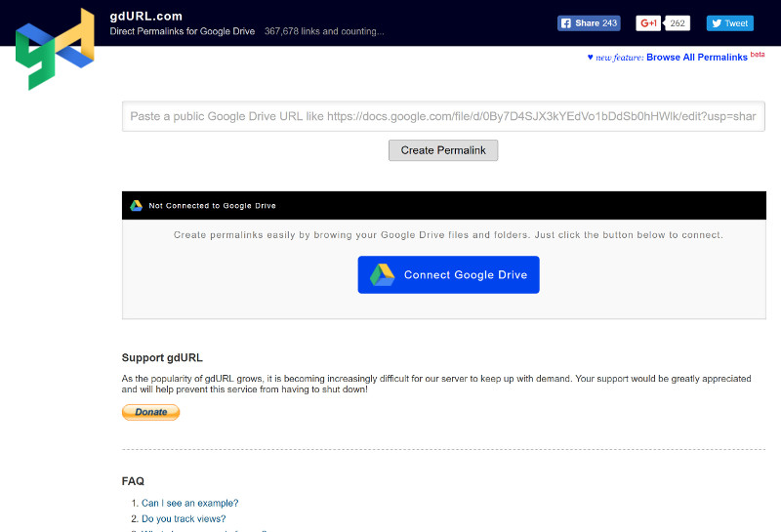Click the Connect Google Drive button
Viewport: 781px width, 532px height.
448,275
